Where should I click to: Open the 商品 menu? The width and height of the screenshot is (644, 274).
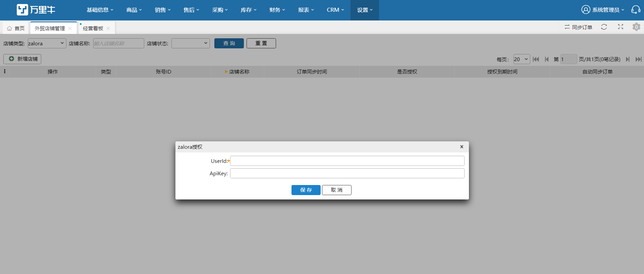[134, 10]
